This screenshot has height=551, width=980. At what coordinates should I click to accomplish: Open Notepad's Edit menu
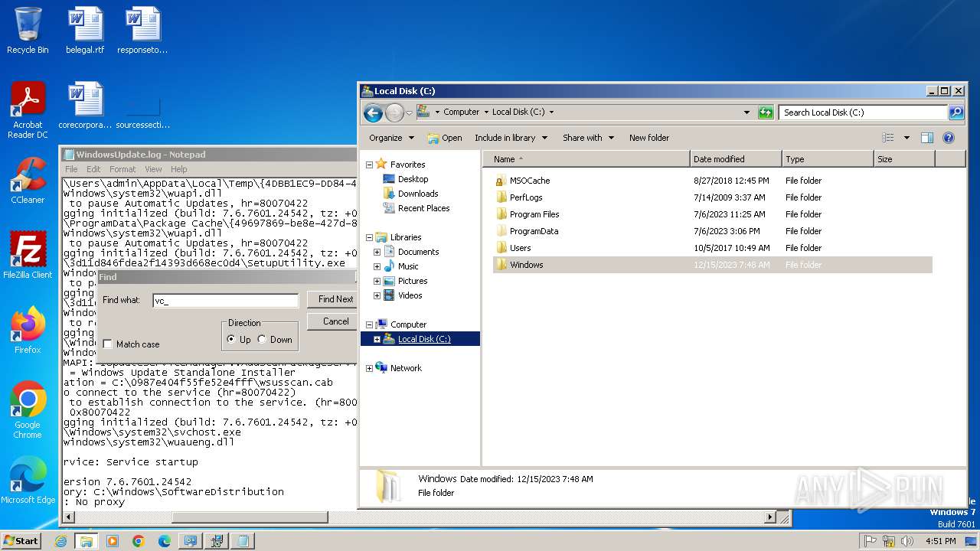pos(93,169)
